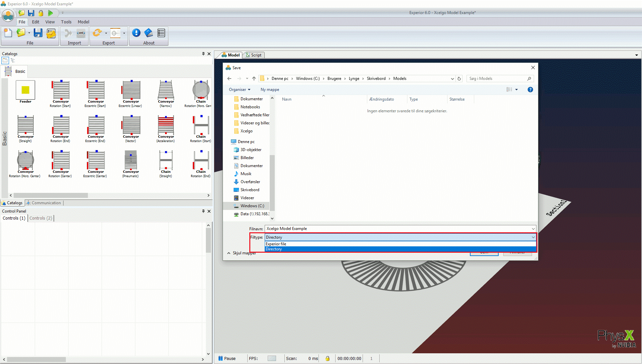This screenshot has width=642, height=364.
Task: Sort by Ændringsdato column header
Action: [x=381, y=99]
